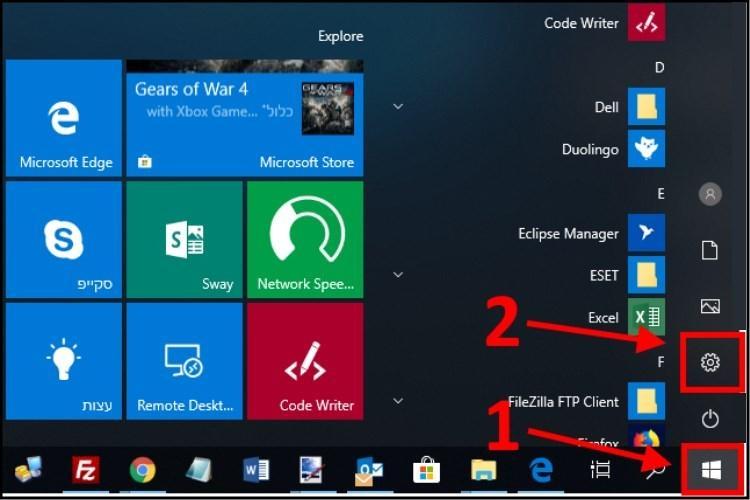Launch Google Chrome from the taskbar
The height and width of the screenshot is (500, 750).
click(143, 470)
